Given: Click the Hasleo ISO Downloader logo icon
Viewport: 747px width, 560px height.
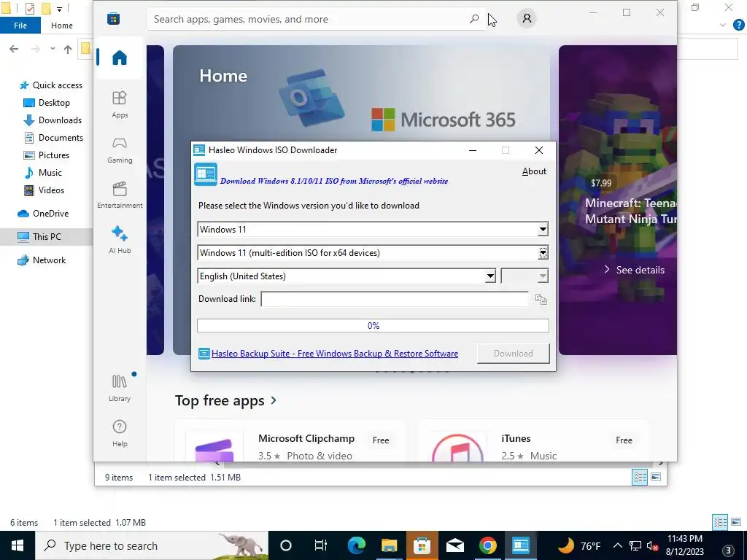Looking at the screenshot, I should click(206, 174).
